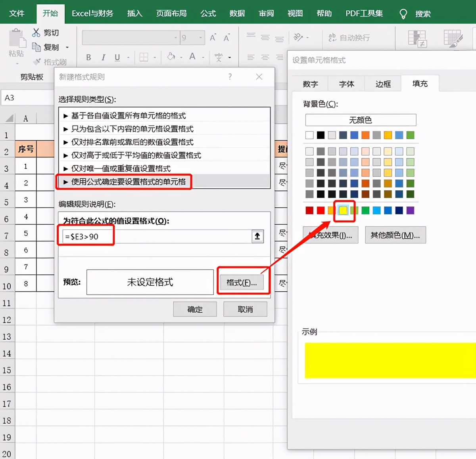The width and height of the screenshot is (476, 459).
Task: Switch to 字体 tab in format dialog
Action: pos(347,84)
